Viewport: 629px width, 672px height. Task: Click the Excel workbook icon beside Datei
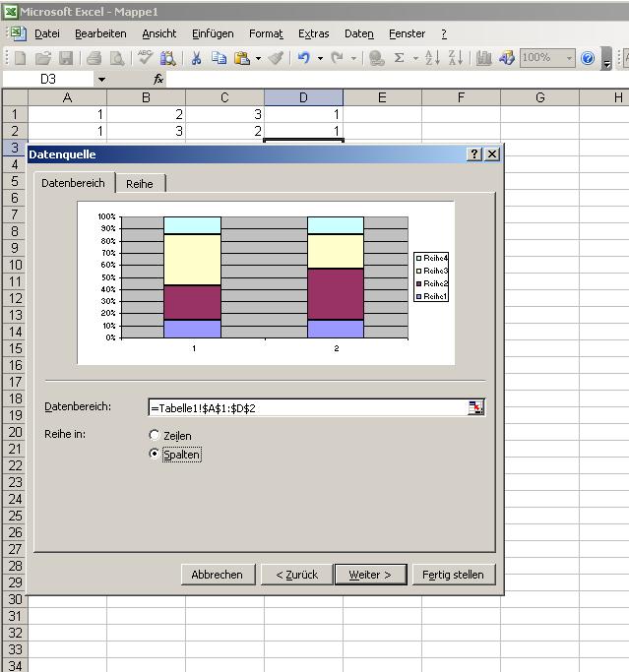pos(18,33)
